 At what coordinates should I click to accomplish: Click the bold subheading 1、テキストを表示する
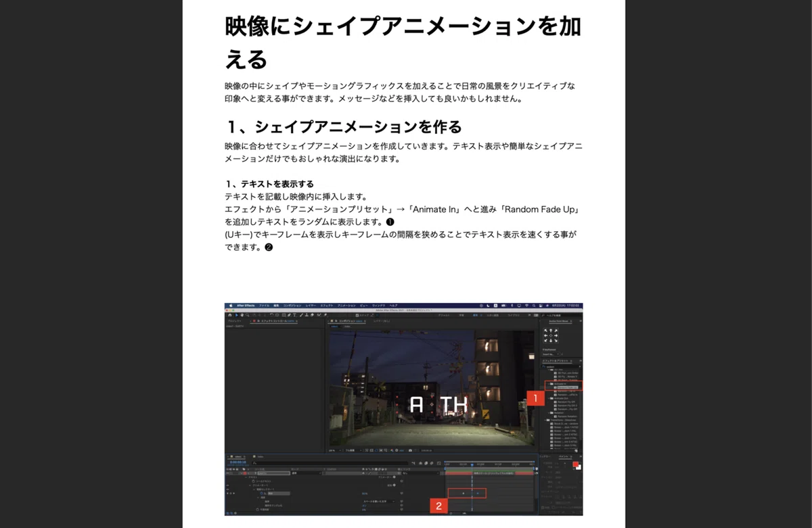pos(269,184)
